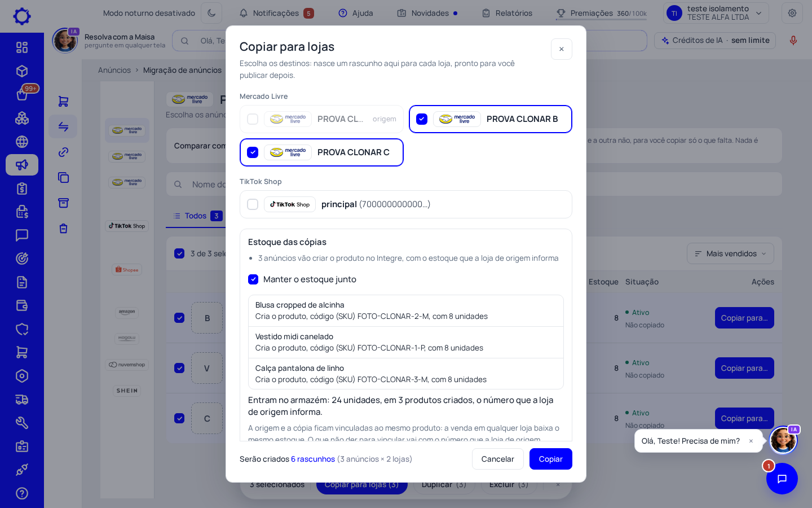Click Cancelar in the dialog

498,459
